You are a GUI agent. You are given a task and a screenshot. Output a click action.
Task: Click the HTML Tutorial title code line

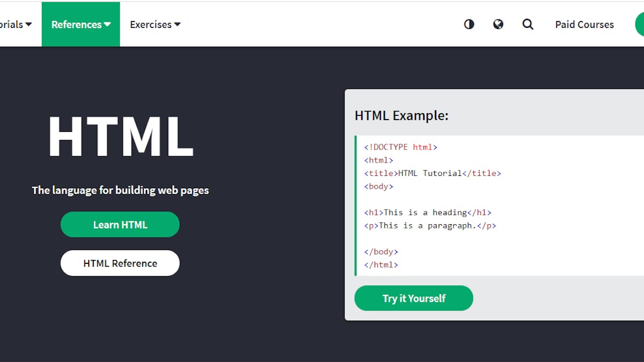coord(432,173)
